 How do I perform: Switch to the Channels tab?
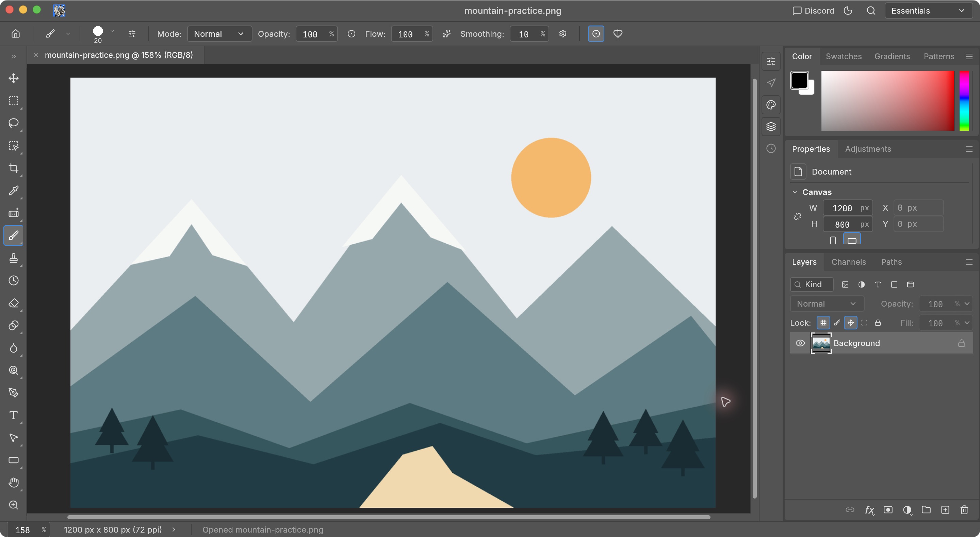(848, 262)
